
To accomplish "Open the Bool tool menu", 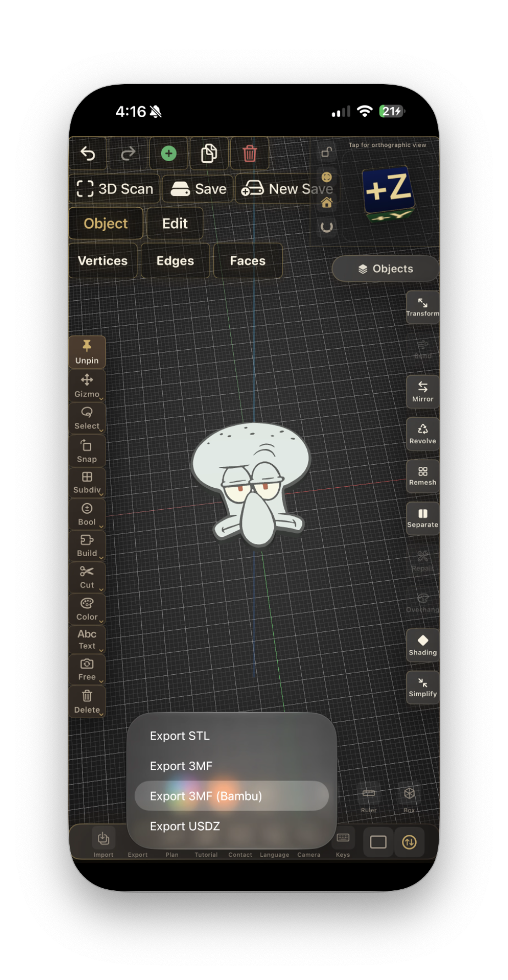I will (x=87, y=514).
